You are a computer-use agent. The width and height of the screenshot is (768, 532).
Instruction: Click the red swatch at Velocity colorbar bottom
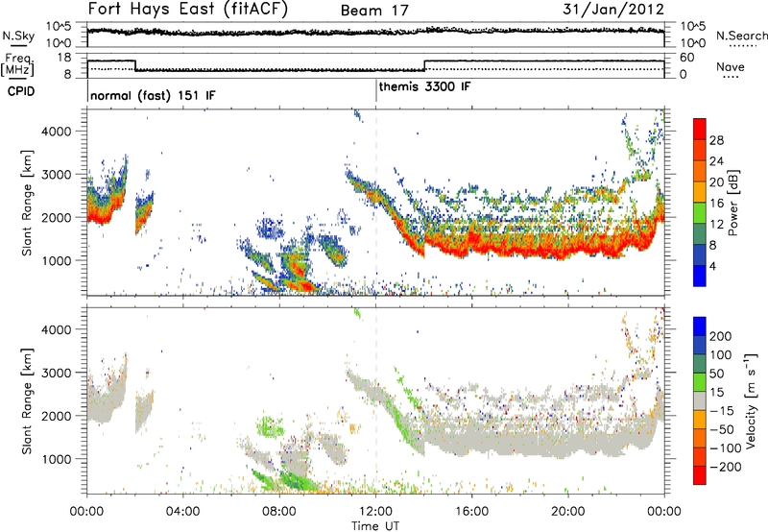click(x=700, y=475)
